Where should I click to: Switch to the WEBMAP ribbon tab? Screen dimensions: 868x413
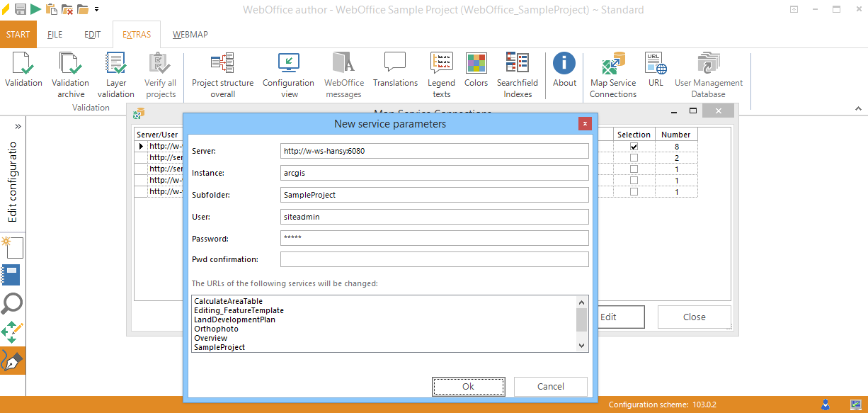pyautogui.click(x=190, y=33)
